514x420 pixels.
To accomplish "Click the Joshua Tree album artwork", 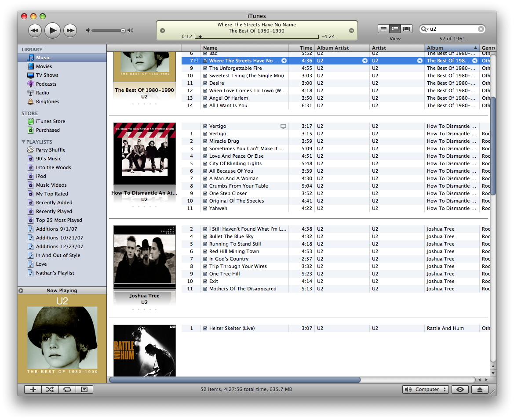I will point(145,257).
